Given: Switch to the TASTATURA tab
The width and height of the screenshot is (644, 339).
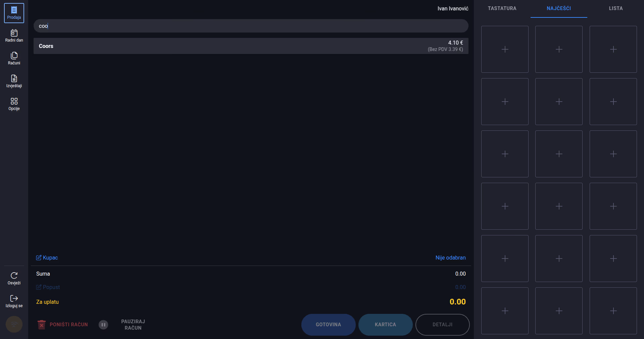Looking at the screenshot, I should [502, 8].
